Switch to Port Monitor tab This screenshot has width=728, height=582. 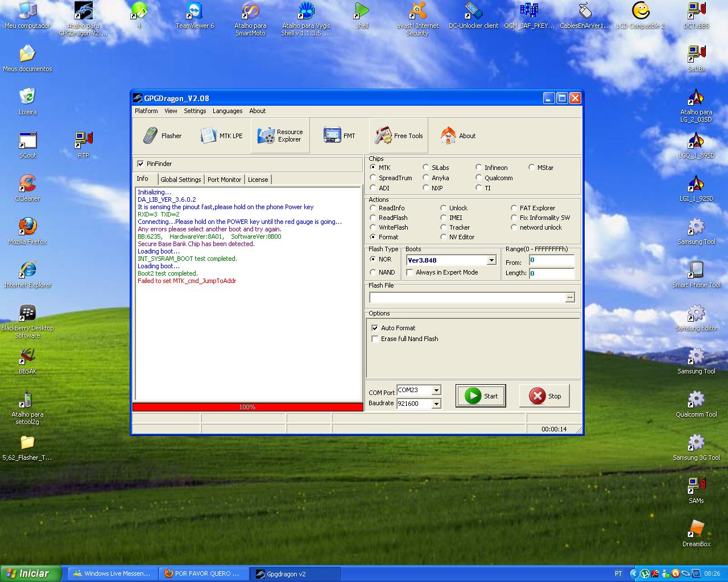224,180
